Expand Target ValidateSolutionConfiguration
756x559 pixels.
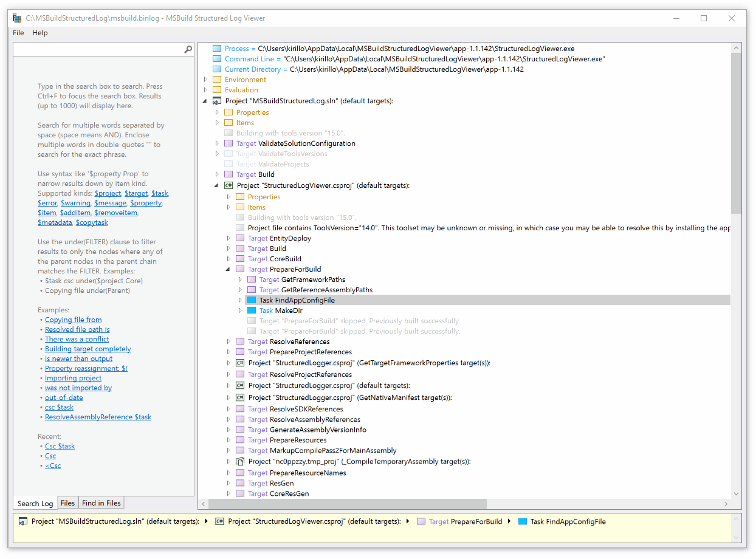217,143
